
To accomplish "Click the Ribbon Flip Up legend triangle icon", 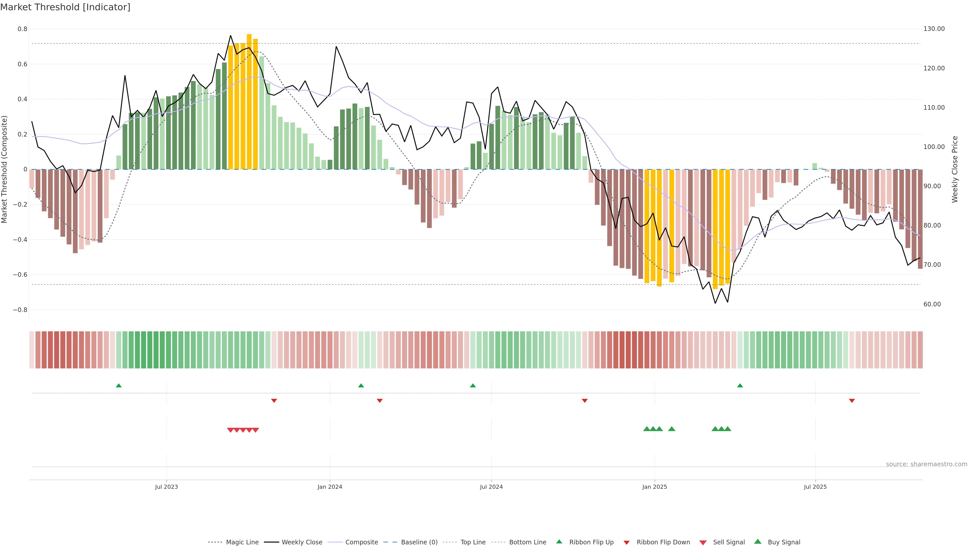I will [x=559, y=542].
